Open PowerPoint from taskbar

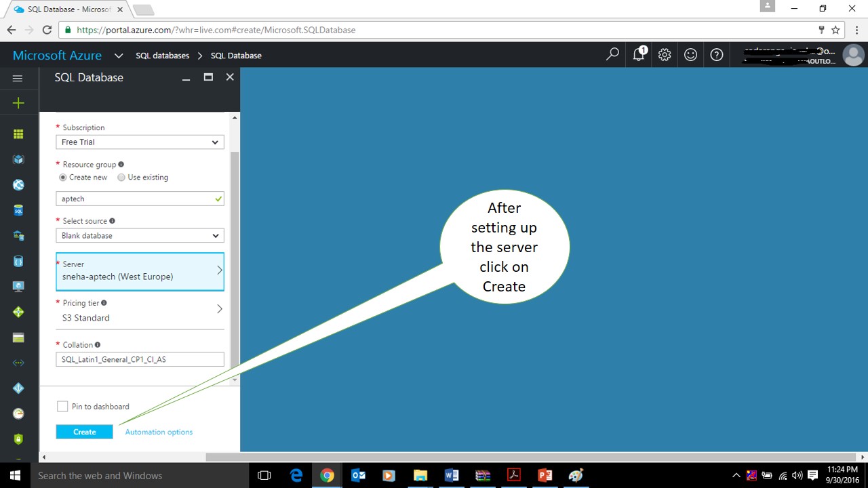pos(545,475)
